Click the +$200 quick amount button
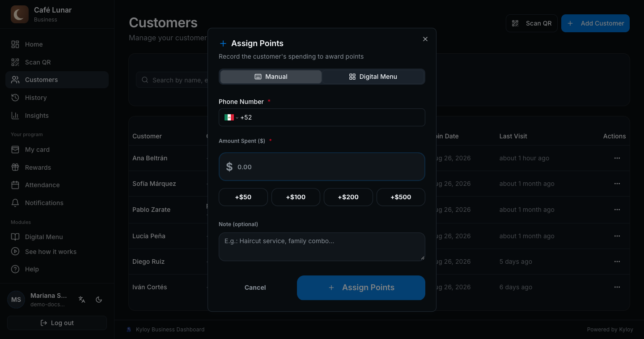 click(x=348, y=197)
